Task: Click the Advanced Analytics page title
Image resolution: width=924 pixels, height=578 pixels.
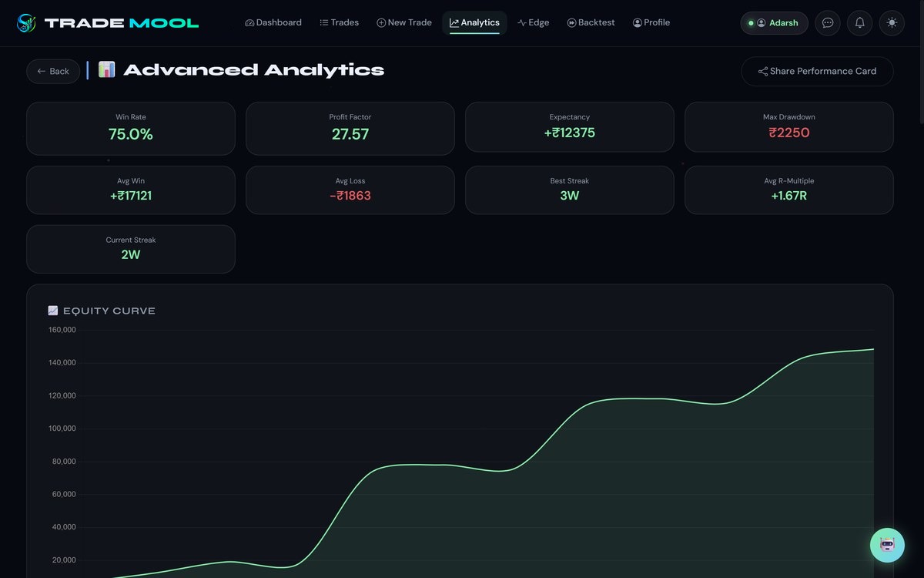Action: click(254, 70)
